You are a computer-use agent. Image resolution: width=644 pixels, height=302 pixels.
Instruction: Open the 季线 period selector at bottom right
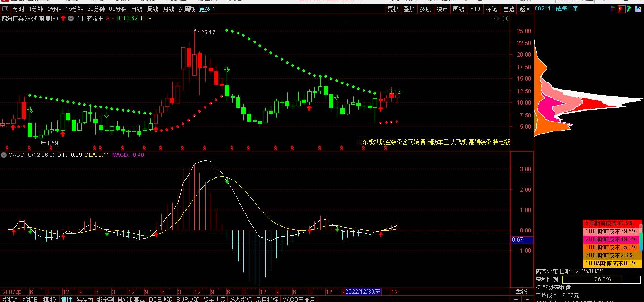[521, 292]
